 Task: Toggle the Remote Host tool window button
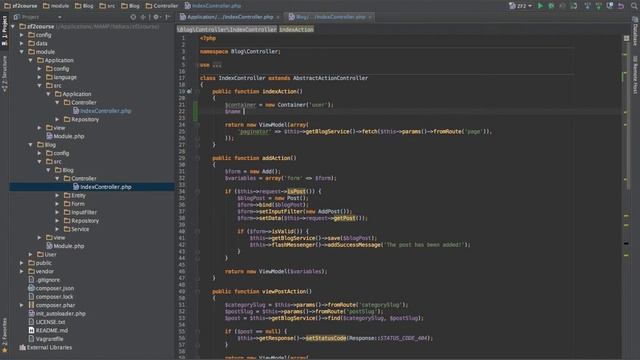(635, 74)
